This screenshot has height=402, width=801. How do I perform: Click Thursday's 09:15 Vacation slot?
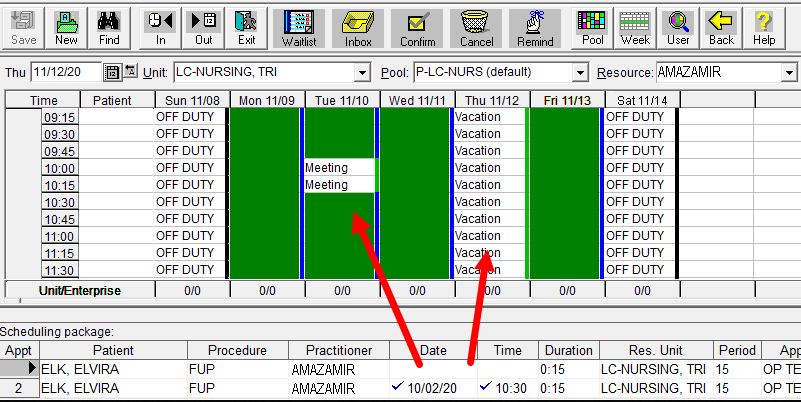click(489, 116)
